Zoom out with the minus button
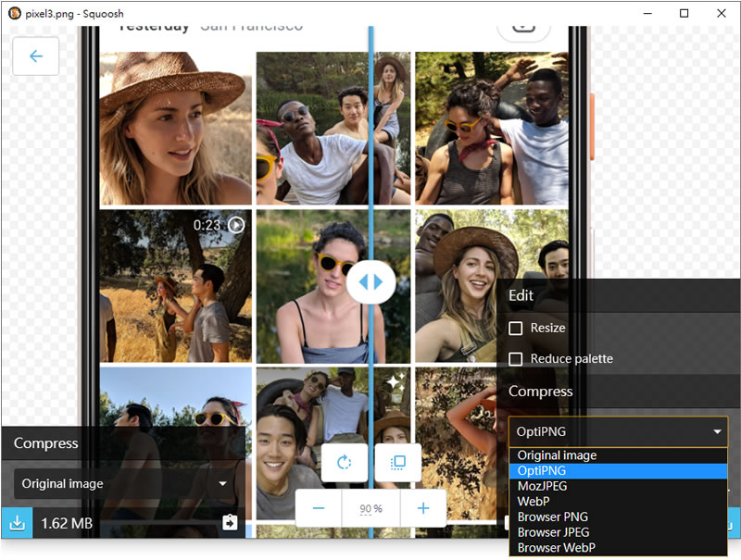Image resolution: width=741 pixels, height=560 pixels. (x=319, y=508)
